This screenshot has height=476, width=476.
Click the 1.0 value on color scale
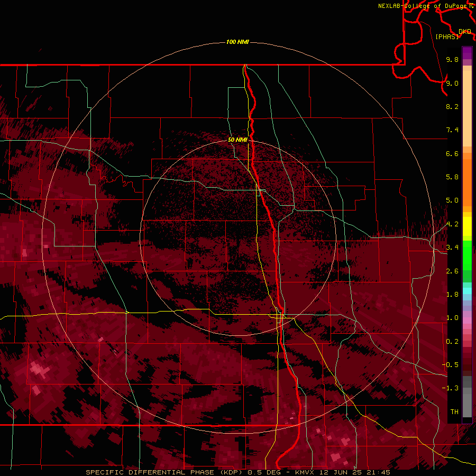(x=452, y=318)
